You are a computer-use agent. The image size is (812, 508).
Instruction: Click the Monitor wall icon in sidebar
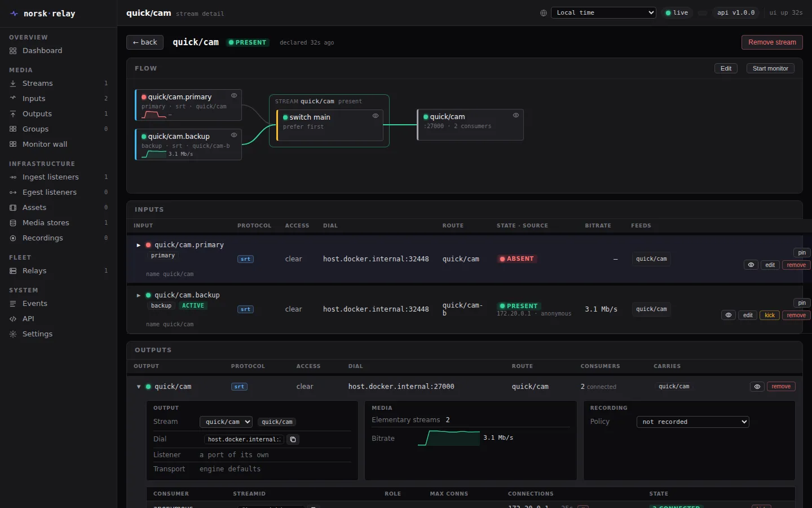13,144
